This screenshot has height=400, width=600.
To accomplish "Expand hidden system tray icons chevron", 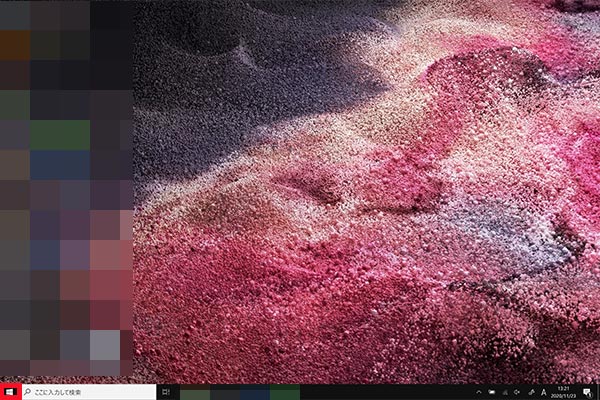I will 478,392.
